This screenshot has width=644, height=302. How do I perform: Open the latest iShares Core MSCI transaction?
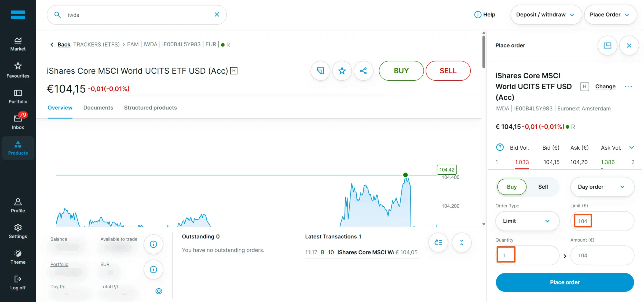(362, 252)
